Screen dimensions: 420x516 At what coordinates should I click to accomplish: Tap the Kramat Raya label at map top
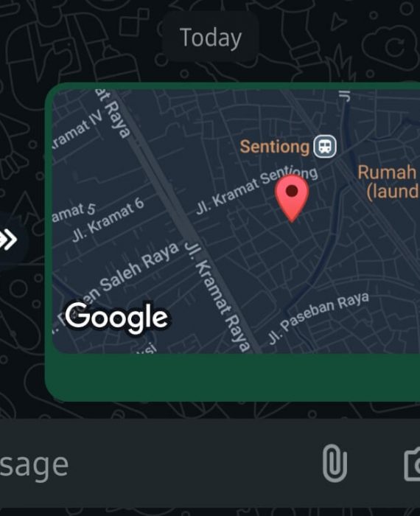click(x=113, y=114)
